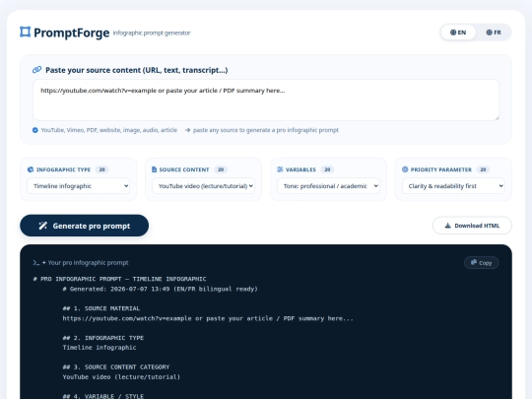This screenshot has width=532, height=399.
Task: Click the Priority Parameter target icon
Action: 405,169
